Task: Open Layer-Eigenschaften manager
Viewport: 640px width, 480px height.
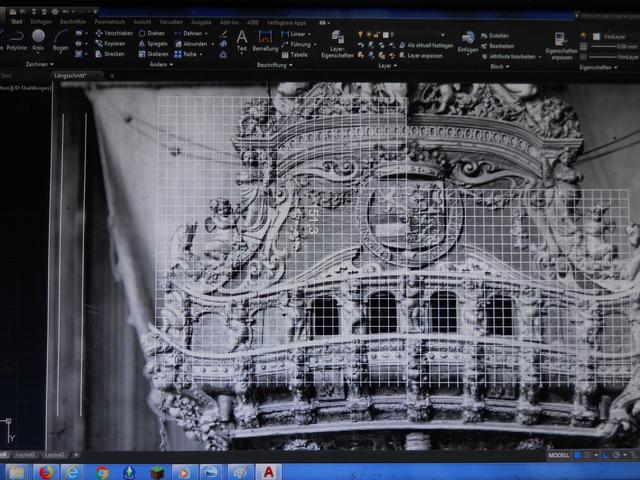Action: pos(337,44)
